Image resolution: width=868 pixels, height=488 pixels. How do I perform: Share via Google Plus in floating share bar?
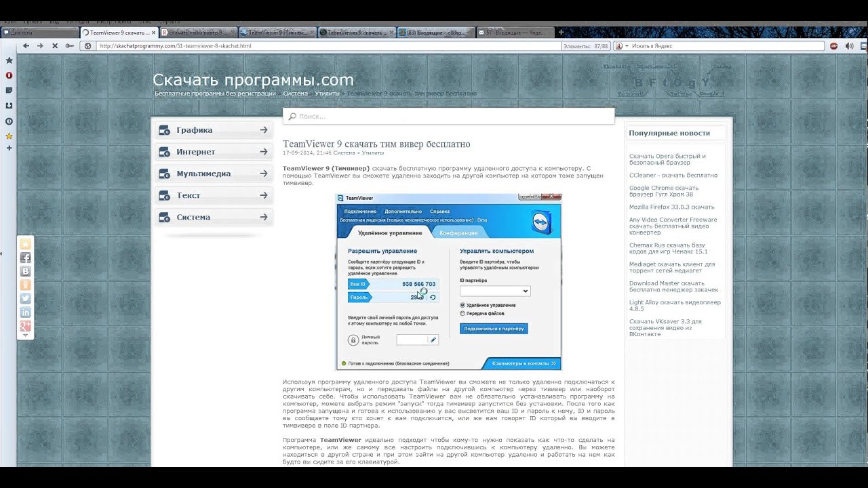click(25, 326)
